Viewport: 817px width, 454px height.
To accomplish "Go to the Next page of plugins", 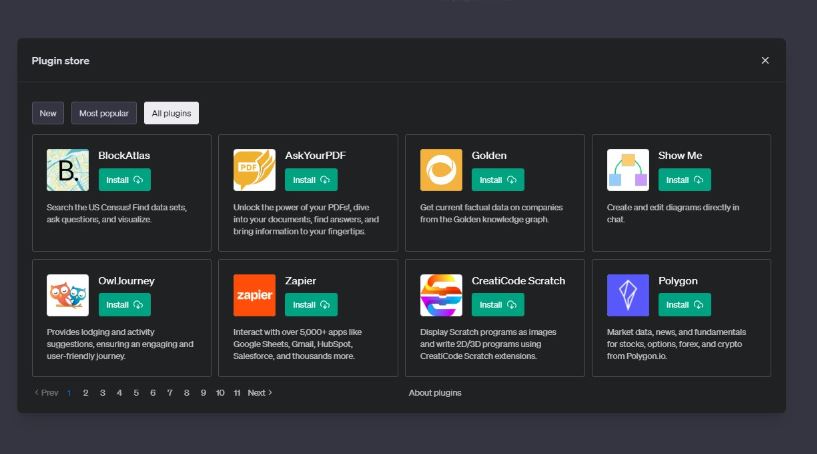I will [x=259, y=392].
